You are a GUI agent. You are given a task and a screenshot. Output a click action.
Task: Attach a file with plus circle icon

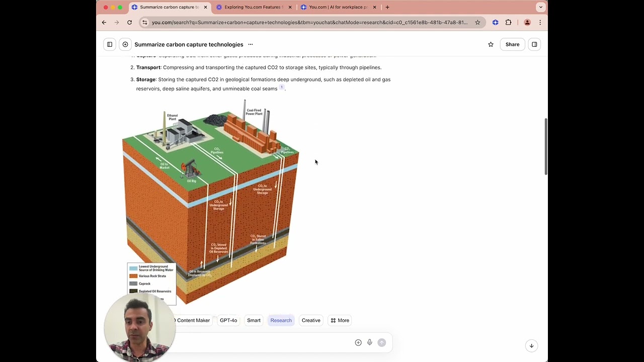coord(358,342)
